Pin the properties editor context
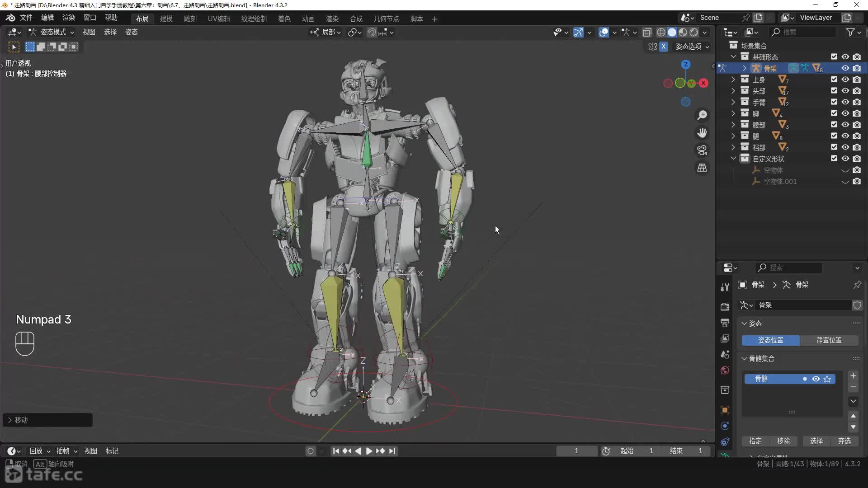868x488 pixels. click(857, 285)
